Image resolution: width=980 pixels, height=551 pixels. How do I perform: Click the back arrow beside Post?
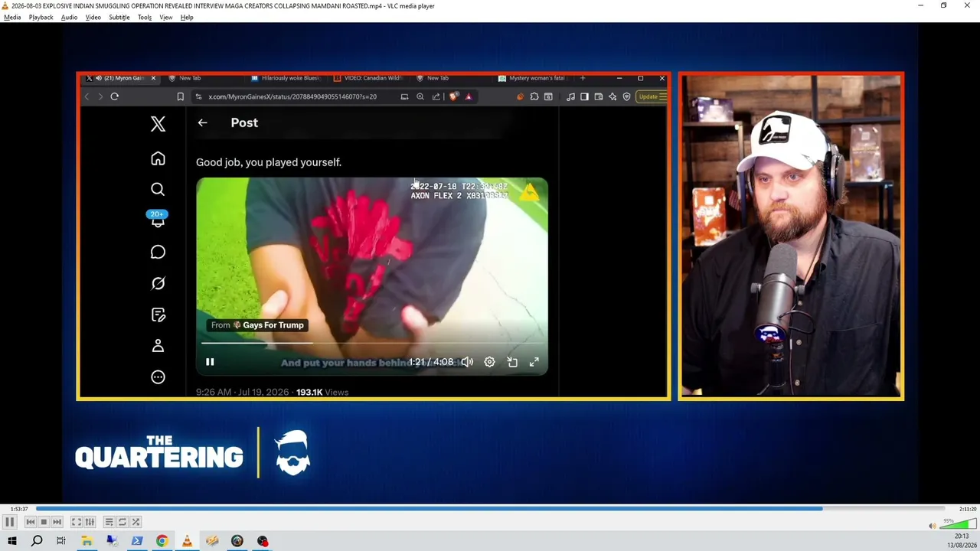point(202,122)
